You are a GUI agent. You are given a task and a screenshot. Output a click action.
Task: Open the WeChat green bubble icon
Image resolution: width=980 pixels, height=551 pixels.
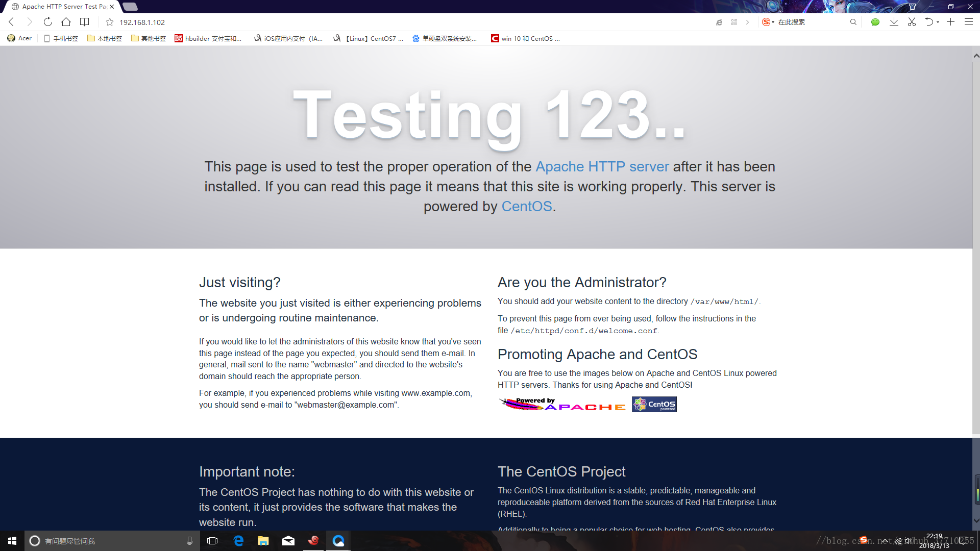[875, 22]
